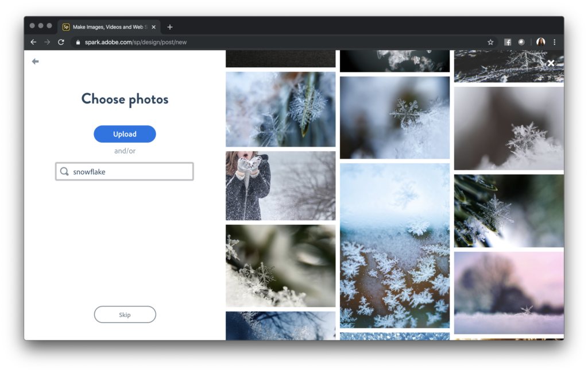
Task: Open the Facebook extension icon
Action: pyautogui.click(x=508, y=42)
